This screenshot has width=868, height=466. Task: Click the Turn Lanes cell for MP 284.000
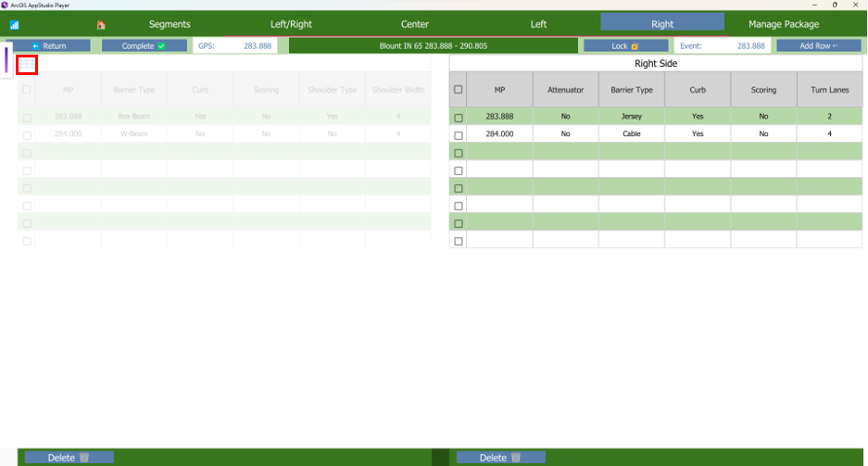(x=829, y=133)
